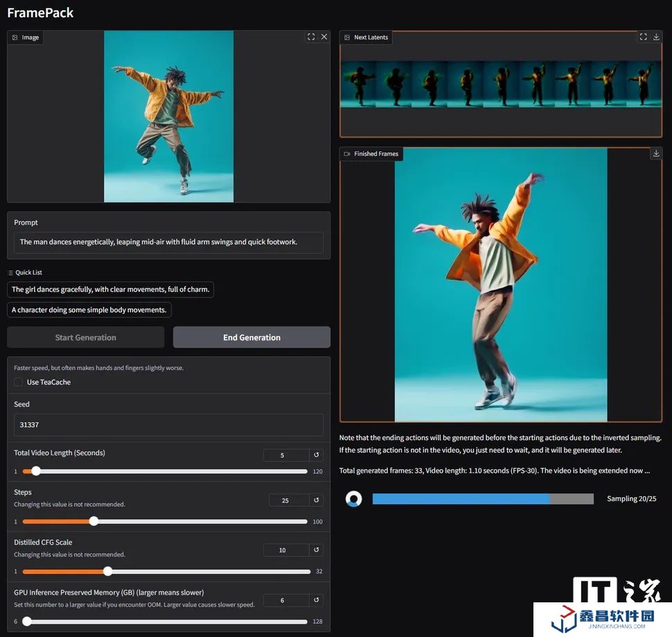
Task: Remove the uploaded input image
Action: click(324, 37)
